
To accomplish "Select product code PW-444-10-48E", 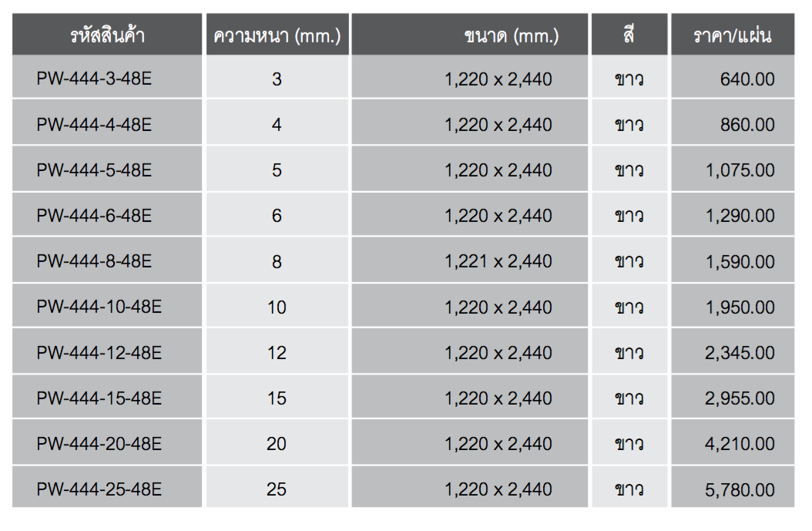I will tap(99, 307).
